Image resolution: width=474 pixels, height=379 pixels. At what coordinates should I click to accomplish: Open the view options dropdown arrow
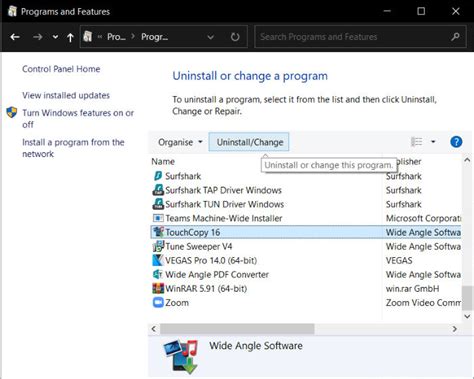tap(433, 142)
